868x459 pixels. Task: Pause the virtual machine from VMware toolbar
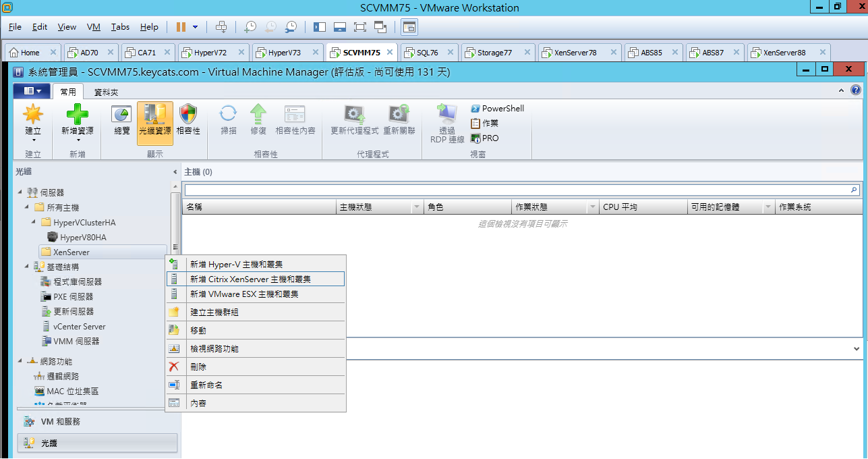tap(181, 27)
